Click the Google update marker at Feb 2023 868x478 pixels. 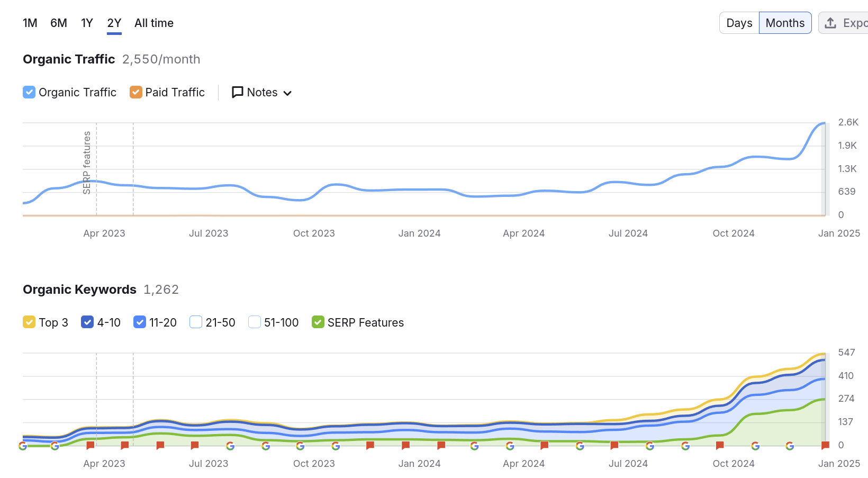(23, 446)
